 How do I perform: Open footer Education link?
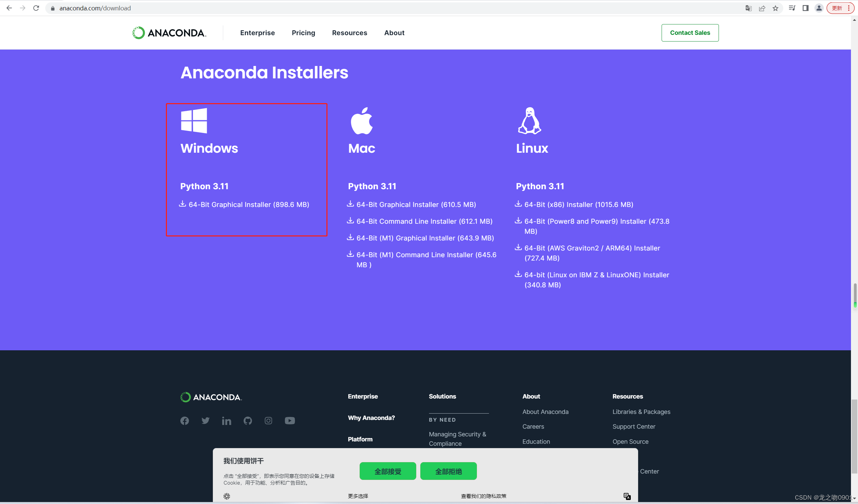[536, 442]
